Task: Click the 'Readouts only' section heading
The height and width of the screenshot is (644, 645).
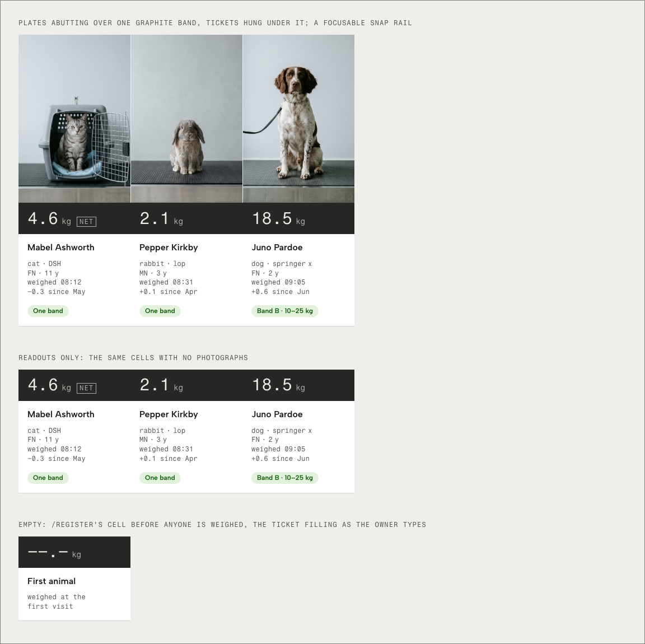Action: coord(133,358)
